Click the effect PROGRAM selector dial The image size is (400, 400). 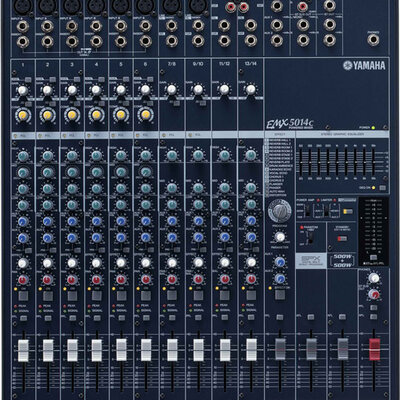[279, 211]
